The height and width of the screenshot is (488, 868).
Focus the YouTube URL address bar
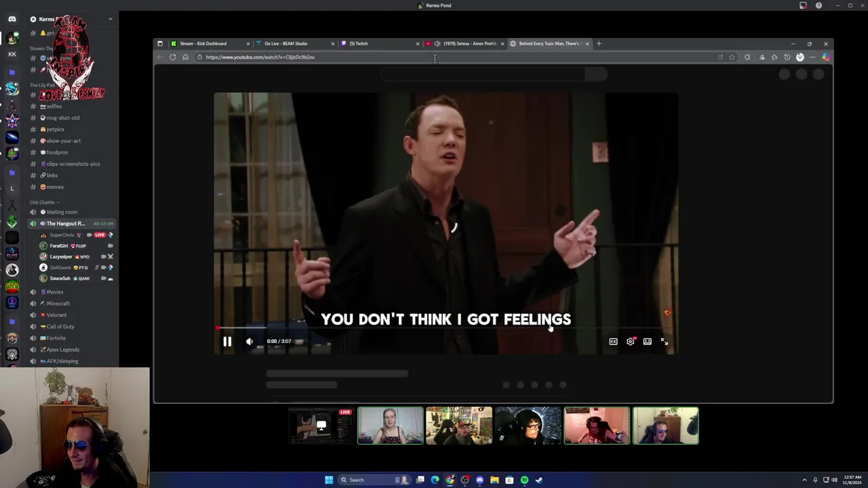coord(454,57)
